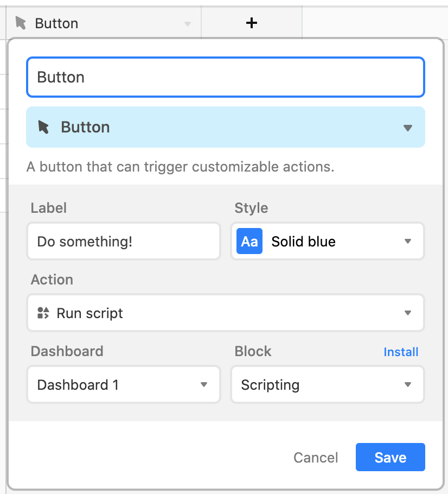This screenshot has width=448, height=494.
Task: Click the Button column header name
Action: coord(56,23)
